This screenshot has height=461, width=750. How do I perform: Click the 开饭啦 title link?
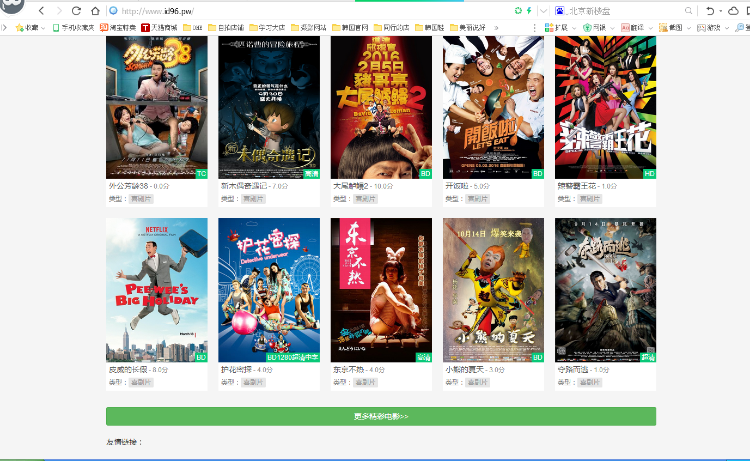click(457, 186)
